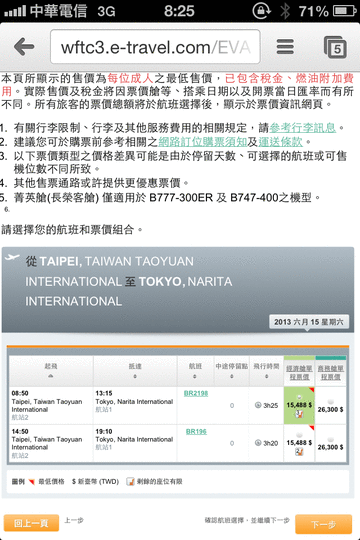
Task: Open the 運送條款 link
Action: (x=280, y=142)
